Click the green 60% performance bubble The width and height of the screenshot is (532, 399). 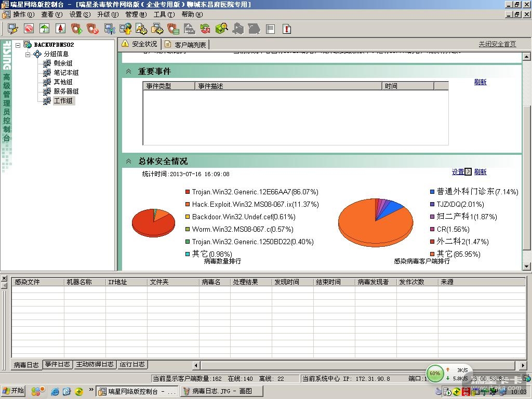click(435, 373)
